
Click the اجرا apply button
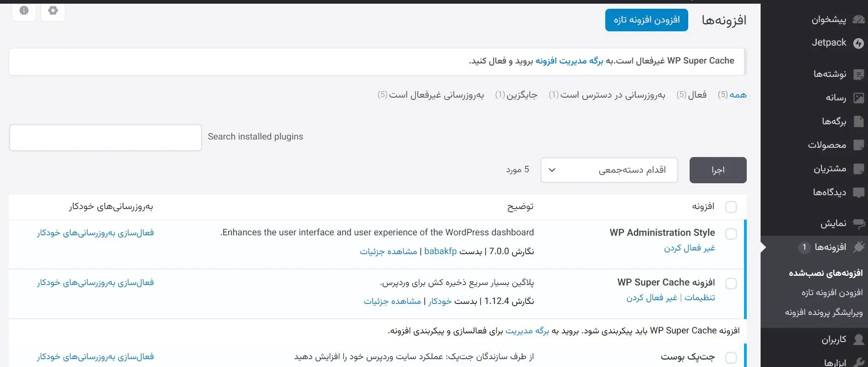pyautogui.click(x=718, y=170)
